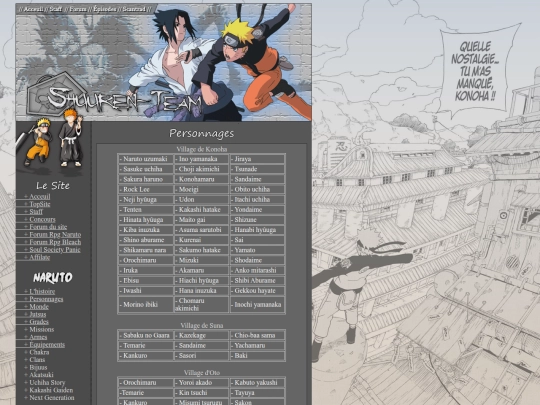Open Soul Society Panic link

click(55, 249)
